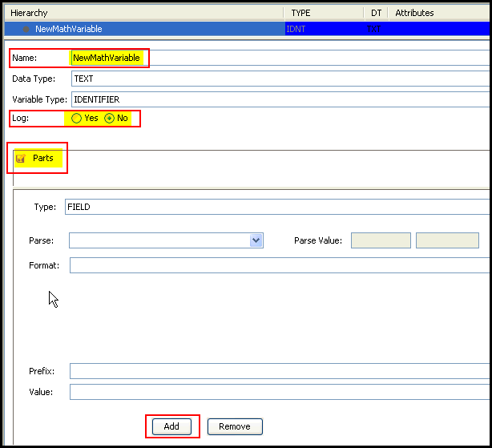
Task: Click the second Parse Value box
Action: [x=447, y=240]
